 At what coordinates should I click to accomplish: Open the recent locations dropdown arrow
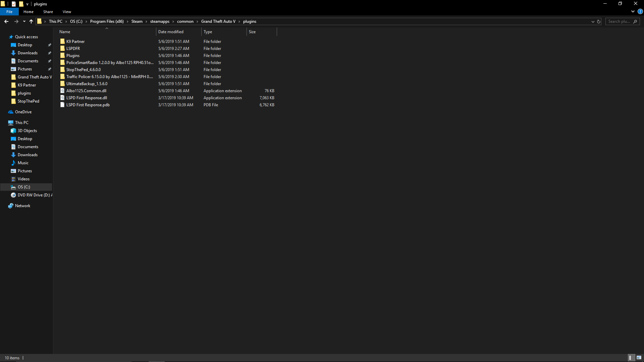[x=24, y=21]
